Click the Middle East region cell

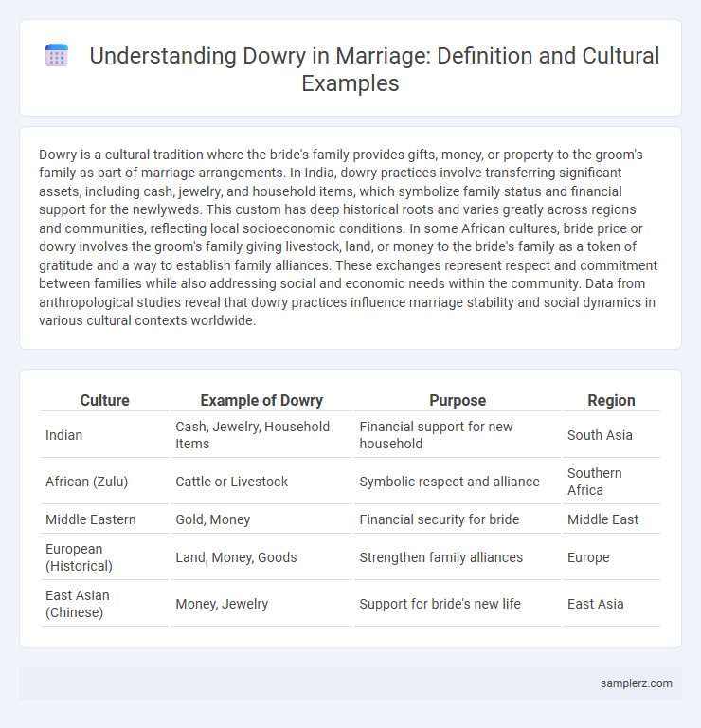tap(611, 519)
